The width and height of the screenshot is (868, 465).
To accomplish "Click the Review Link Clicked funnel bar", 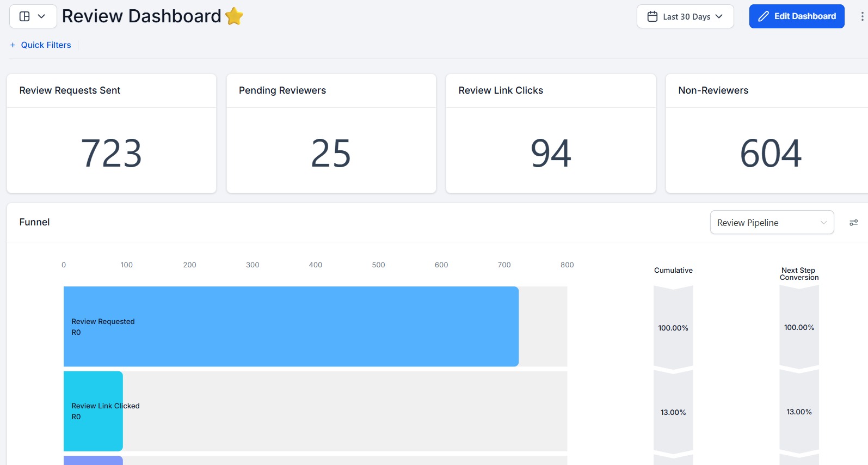I will tap(93, 411).
